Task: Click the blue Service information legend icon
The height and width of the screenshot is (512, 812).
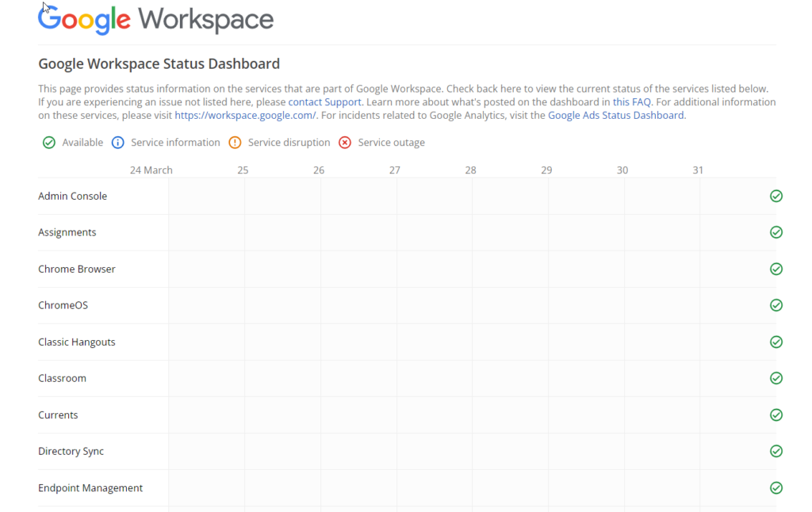Action: coord(117,143)
